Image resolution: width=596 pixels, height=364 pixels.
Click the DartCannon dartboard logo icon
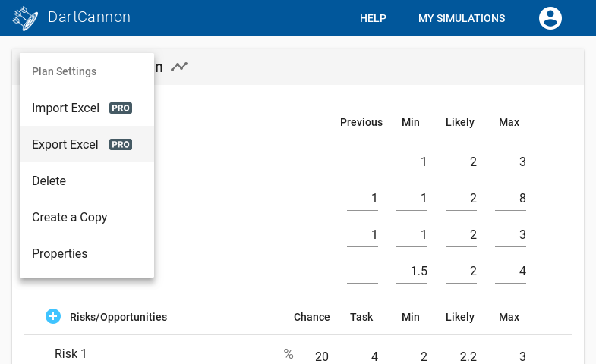[26, 18]
